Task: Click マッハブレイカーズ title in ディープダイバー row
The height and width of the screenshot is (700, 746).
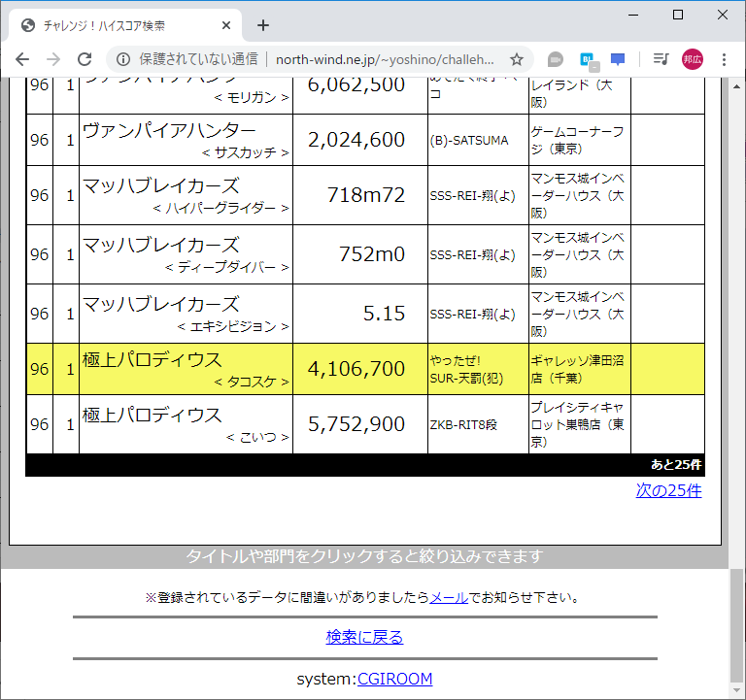Action: [161, 245]
